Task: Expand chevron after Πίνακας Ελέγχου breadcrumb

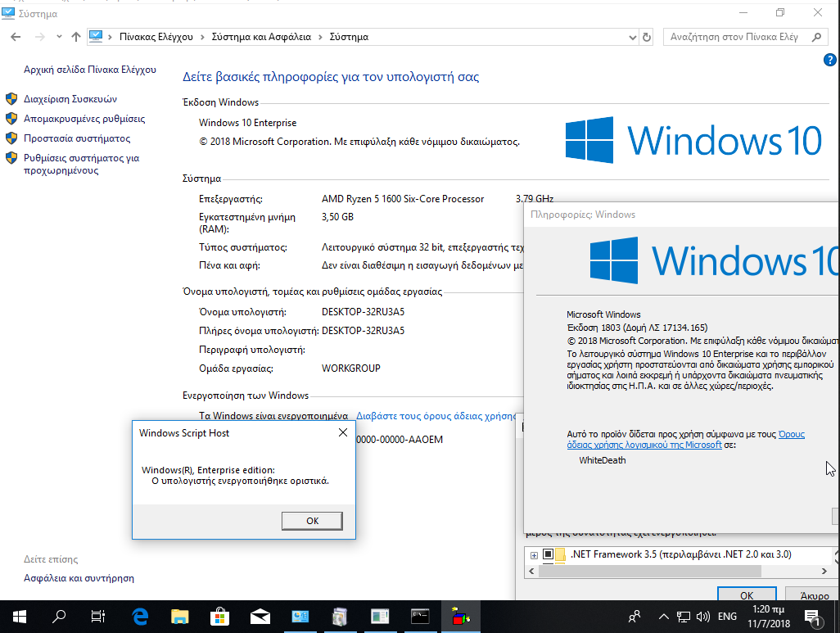Action: click(202, 37)
